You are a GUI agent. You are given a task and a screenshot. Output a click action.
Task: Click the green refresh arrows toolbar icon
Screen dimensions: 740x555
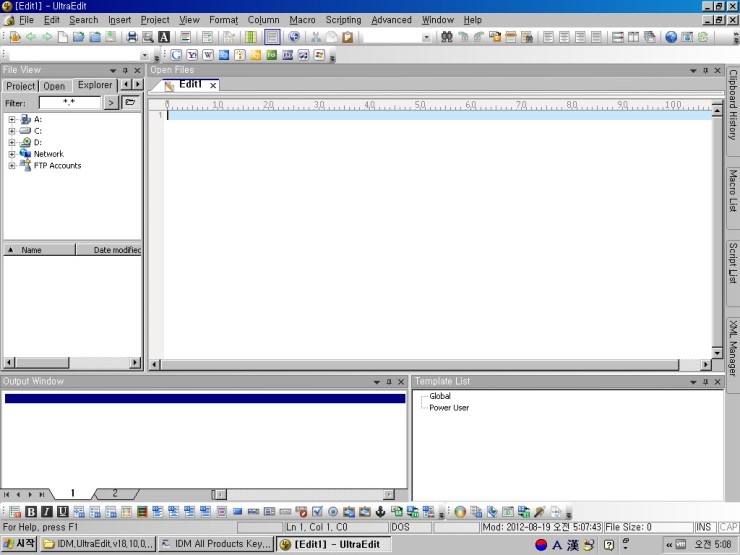703,37
